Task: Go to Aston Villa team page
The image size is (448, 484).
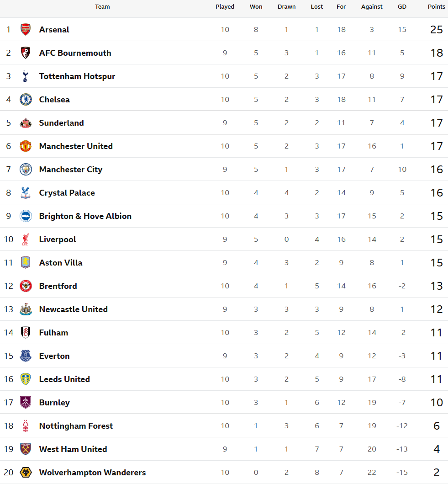Action: 61,263
